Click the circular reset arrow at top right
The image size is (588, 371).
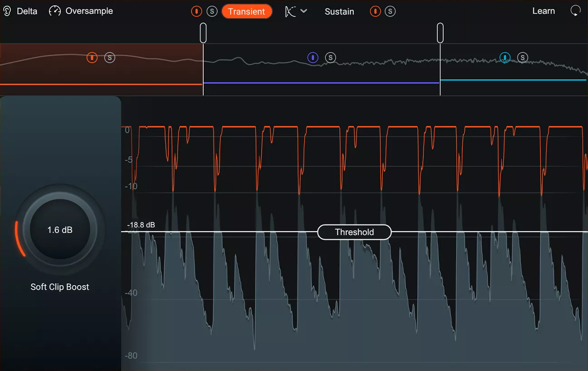pyautogui.click(x=575, y=10)
